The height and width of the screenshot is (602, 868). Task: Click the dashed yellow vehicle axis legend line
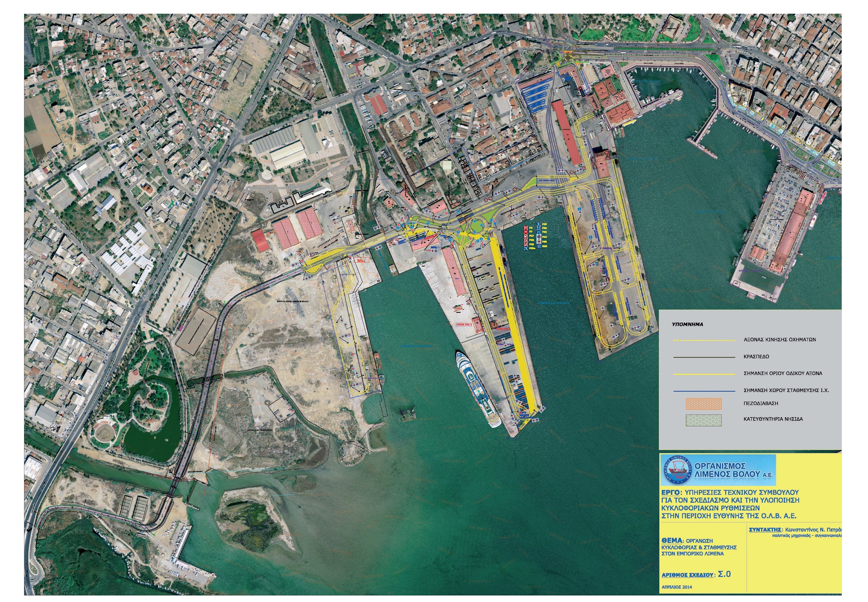704,341
